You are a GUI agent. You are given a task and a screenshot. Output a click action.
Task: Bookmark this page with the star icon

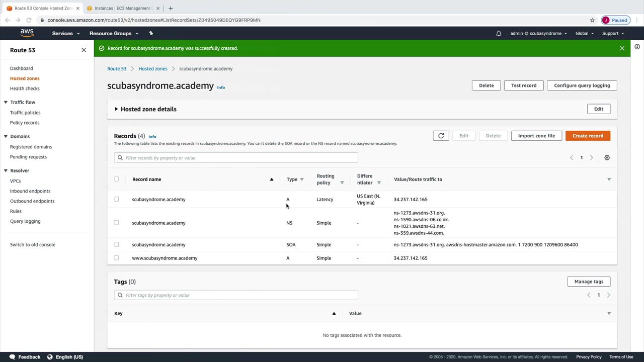coord(592,20)
